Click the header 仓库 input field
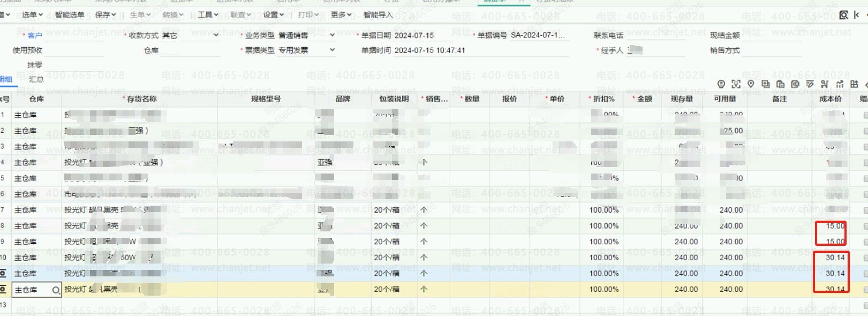Screen dimensions: 868x316 190,50
